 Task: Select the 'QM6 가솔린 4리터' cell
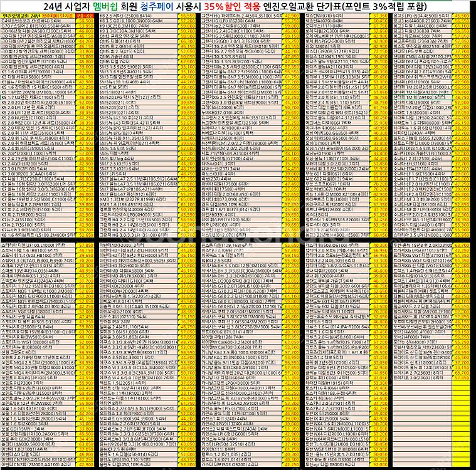(139, 56)
